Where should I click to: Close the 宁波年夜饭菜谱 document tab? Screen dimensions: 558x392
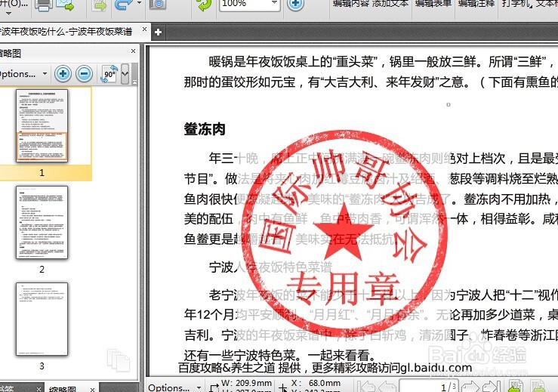click(x=144, y=29)
